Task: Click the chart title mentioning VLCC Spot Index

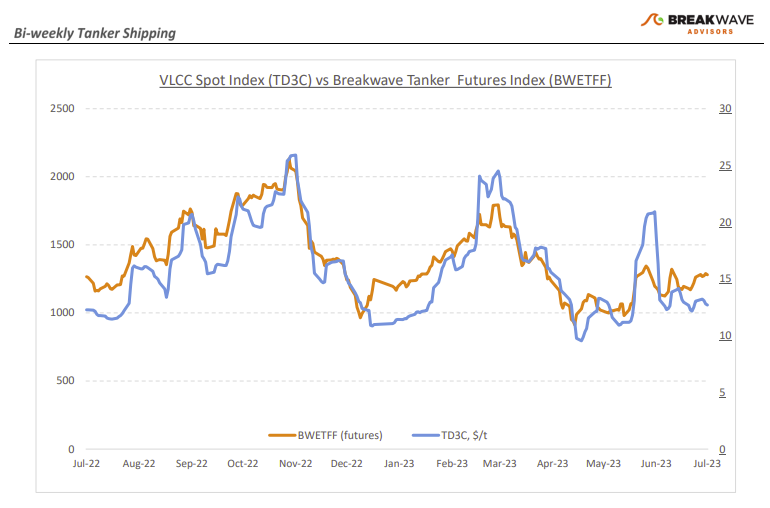Action: pyautogui.click(x=385, y=80)
